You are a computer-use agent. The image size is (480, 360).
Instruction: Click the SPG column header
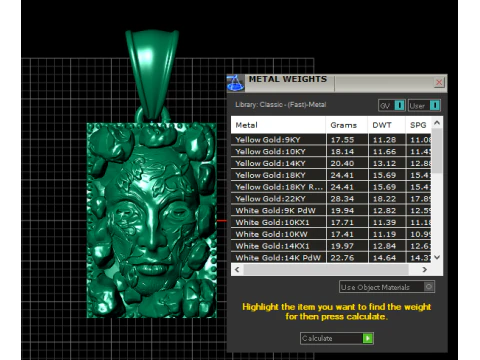pyautogui.click(x=418, y=125)
